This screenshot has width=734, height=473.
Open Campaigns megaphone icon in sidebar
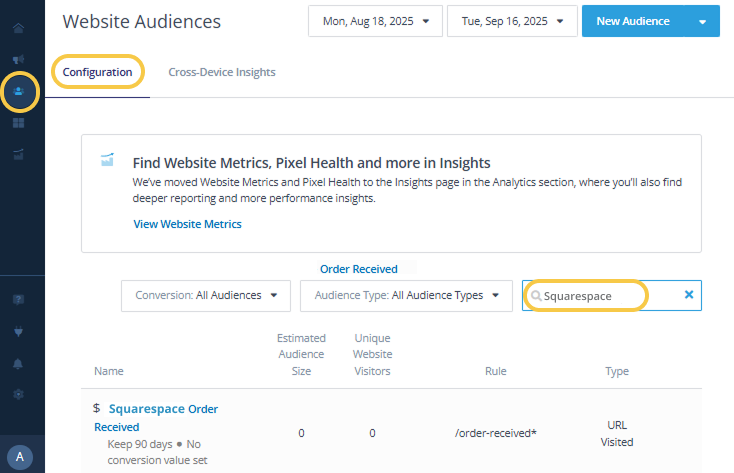[x=19, y=60]
